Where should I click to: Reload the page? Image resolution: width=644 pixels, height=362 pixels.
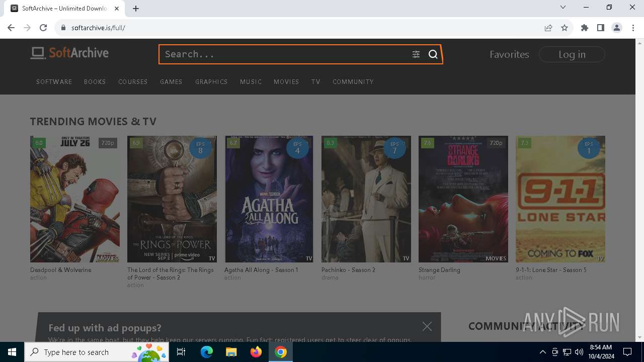[x=43, y=28]
